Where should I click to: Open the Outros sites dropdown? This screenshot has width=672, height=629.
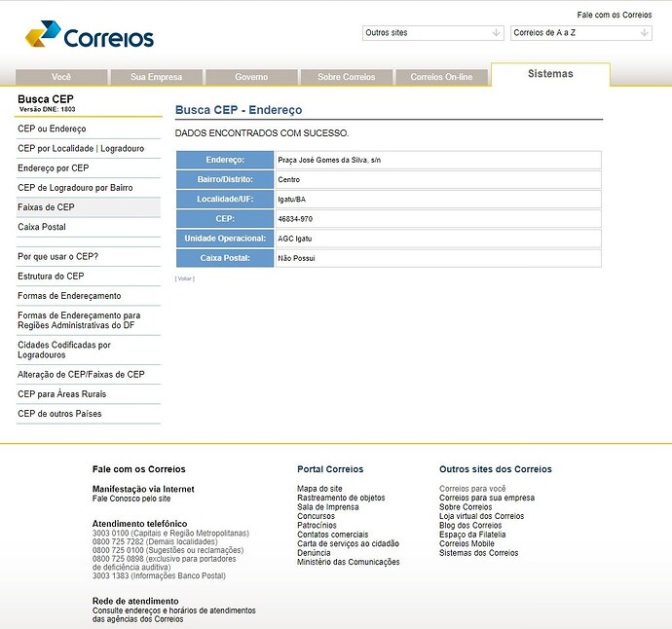pos(433,33)
